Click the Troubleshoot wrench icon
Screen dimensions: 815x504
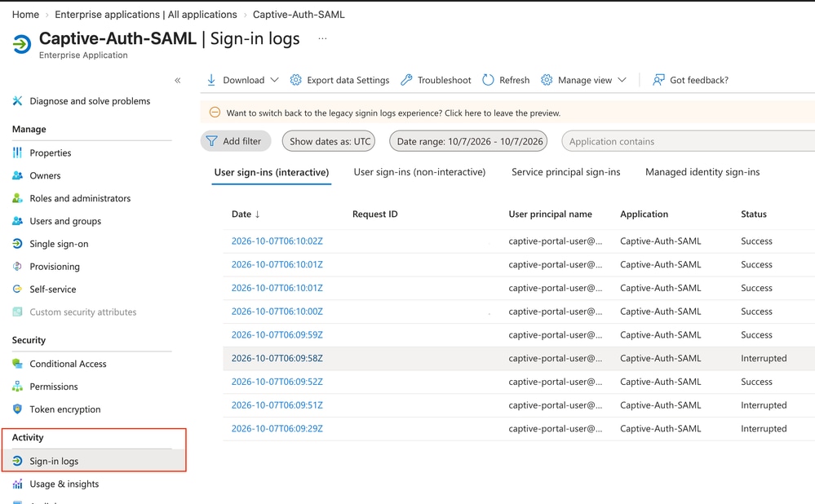(406, 80)
